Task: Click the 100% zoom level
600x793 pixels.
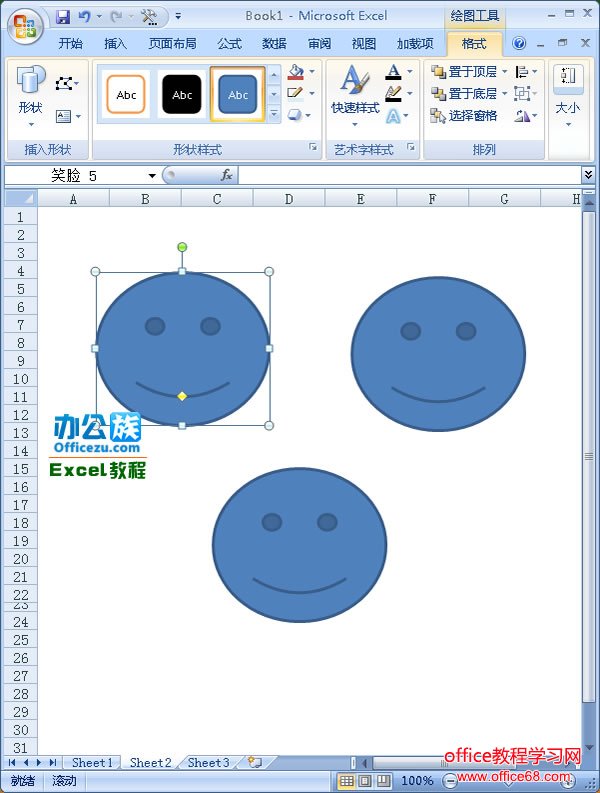Action: tap(417, 781)
